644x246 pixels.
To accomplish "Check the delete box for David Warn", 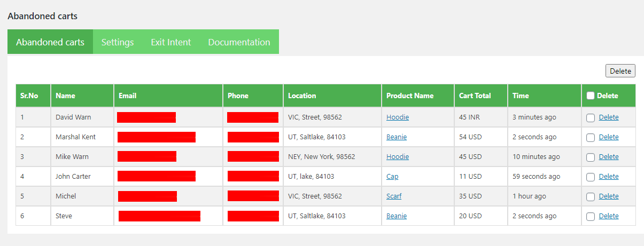I will (591, 117).
